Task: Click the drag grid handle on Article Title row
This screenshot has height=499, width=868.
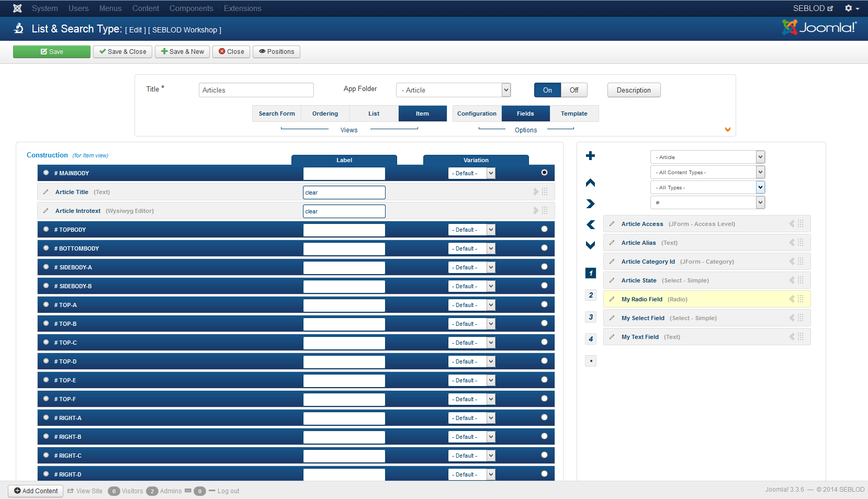Action: point(545,192)
